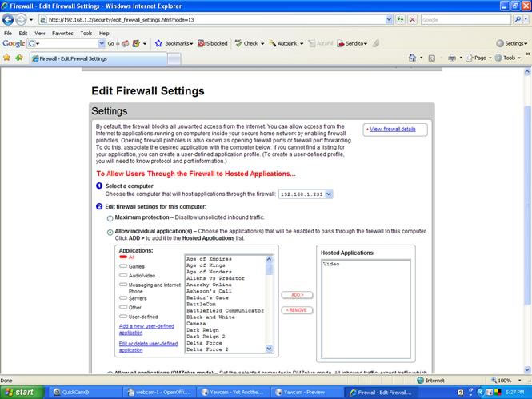532x399 pixels.
Task: Click the AutoFill icon
Action: pyautogui.click(x=312, y=43)
